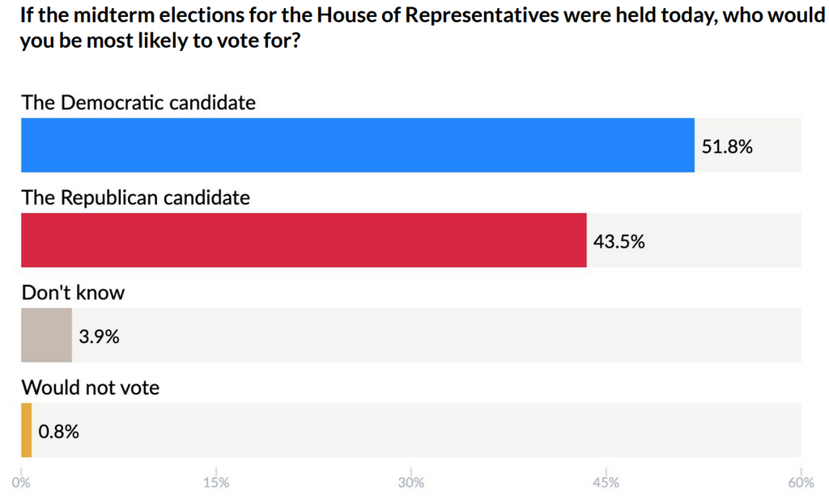Click the blue Democratic candidate bar
829x504 pixels.
357,145
